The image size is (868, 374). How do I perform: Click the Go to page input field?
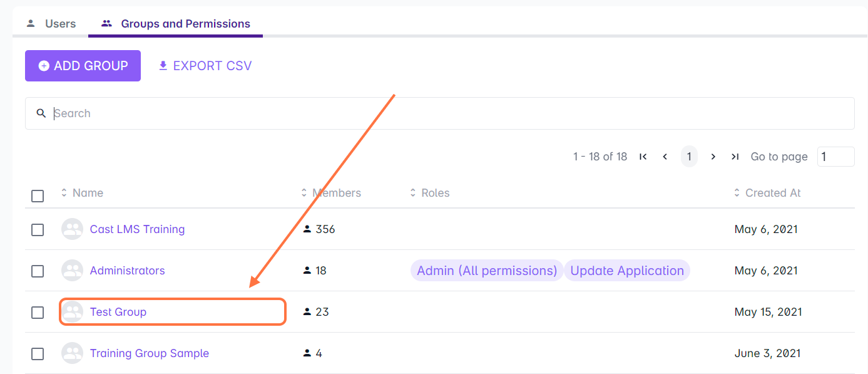point(835,157)
